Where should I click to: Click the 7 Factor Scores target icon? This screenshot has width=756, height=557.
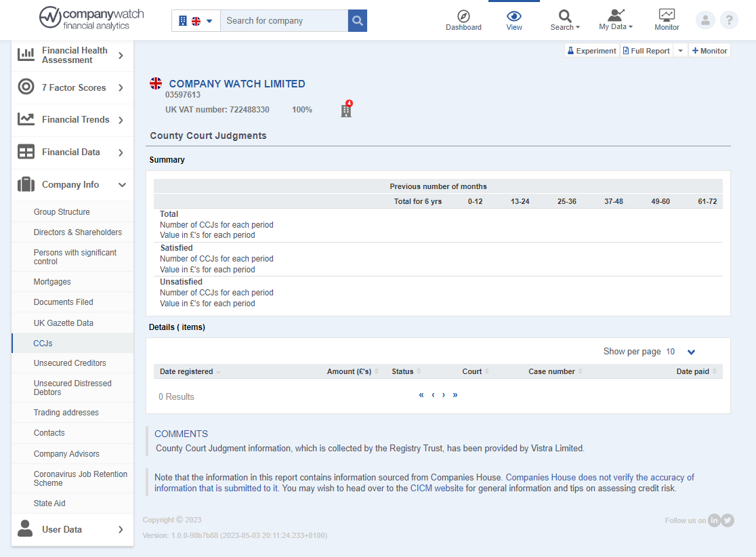pos(26,87)
